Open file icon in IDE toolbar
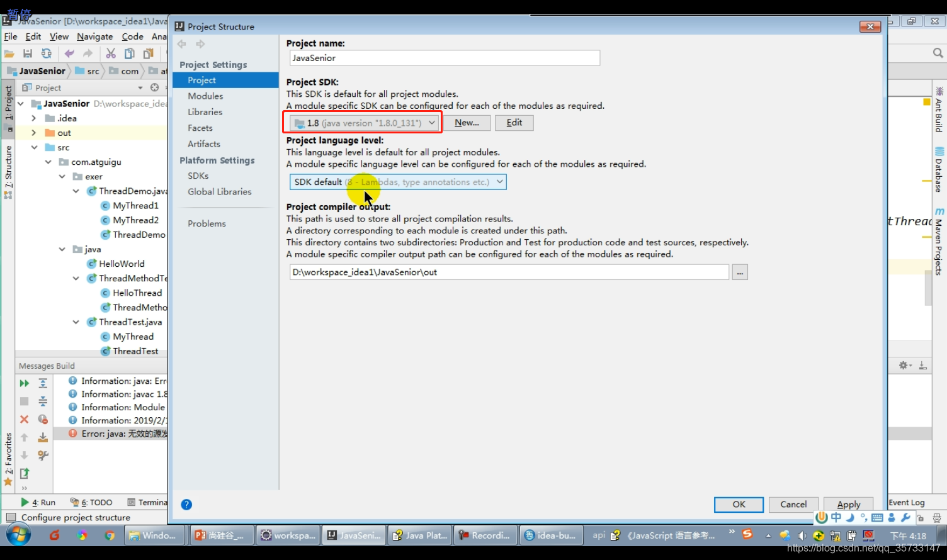 (9, 54)
